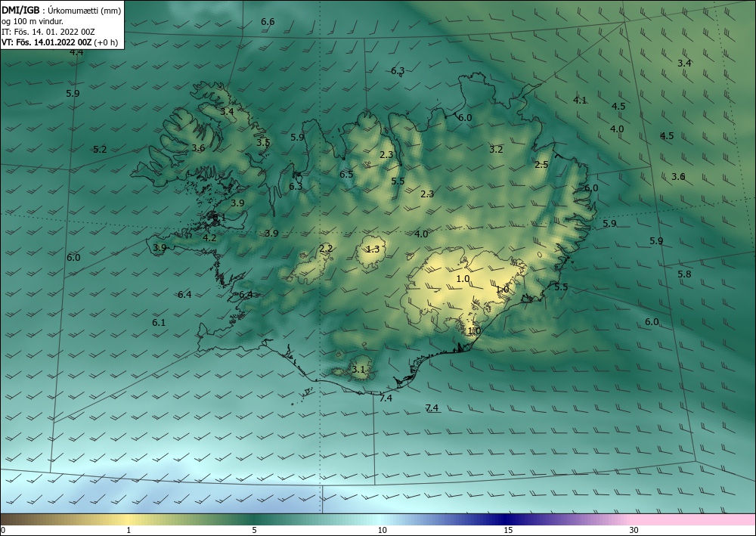Click the '10' label on the color scale
756x536 pixels.
pyautogui.click(x=382, y=531)
